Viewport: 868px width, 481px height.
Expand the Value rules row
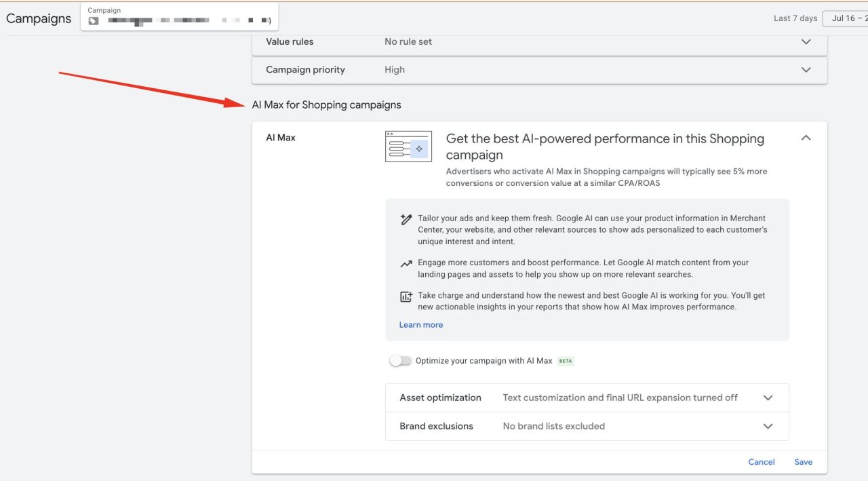click(539, 42)
